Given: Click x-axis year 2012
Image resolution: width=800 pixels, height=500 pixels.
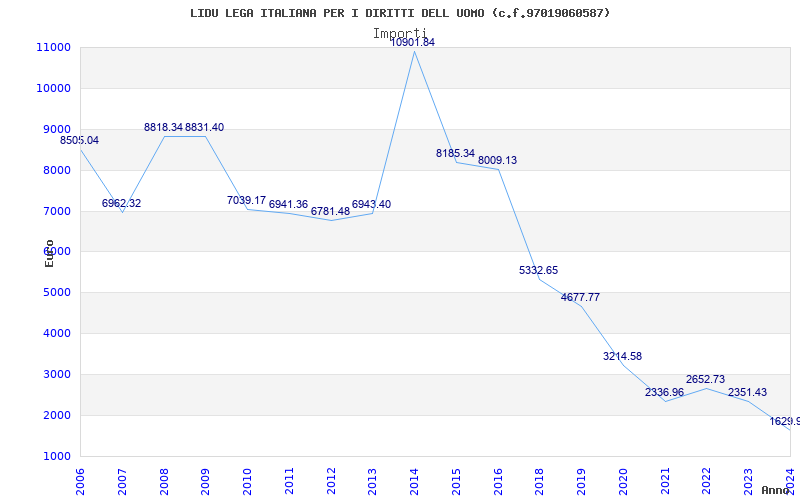Looking at the screenshot, I should [x=331, y=482].
